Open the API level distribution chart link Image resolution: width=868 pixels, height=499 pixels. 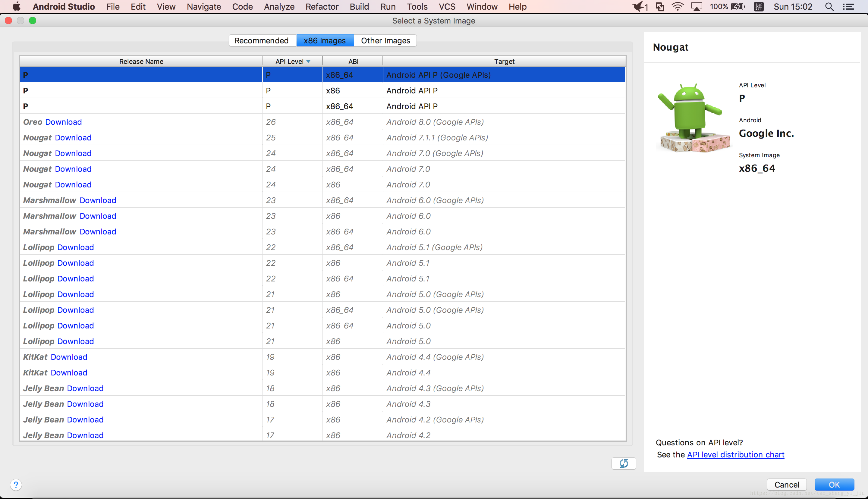point(735,454)
